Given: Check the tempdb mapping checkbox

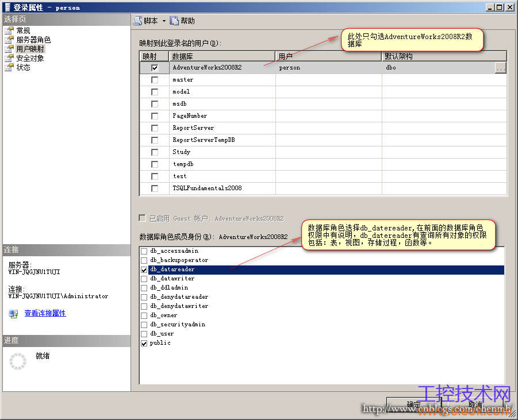Looking at the screenshot, I should (x=155, y=164).
